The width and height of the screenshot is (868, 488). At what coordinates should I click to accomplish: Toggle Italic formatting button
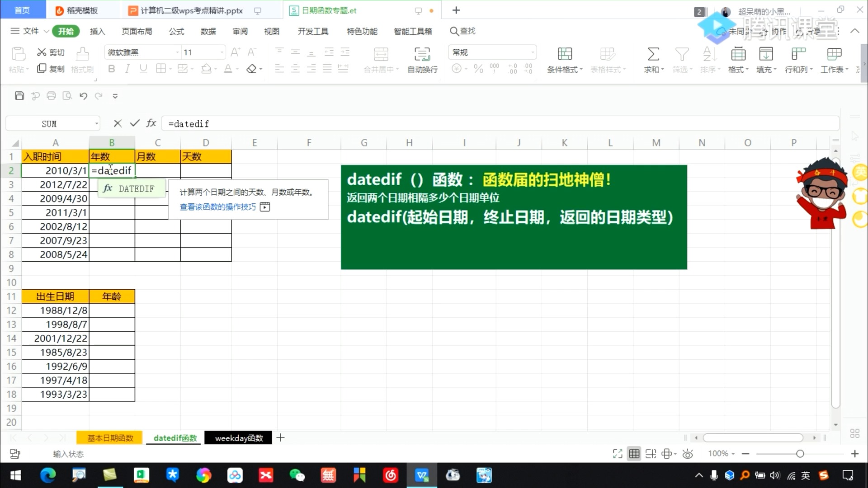tap(127, 69)
